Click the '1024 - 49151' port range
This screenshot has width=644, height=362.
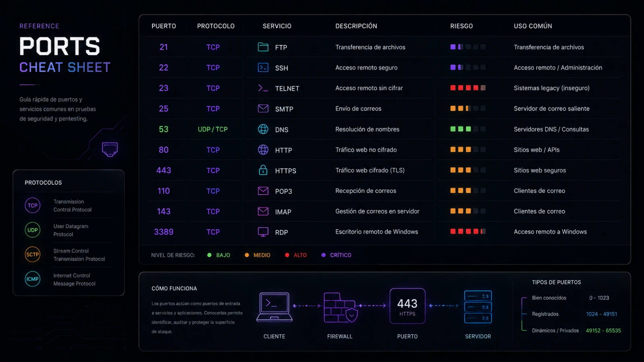pos(601,314)
